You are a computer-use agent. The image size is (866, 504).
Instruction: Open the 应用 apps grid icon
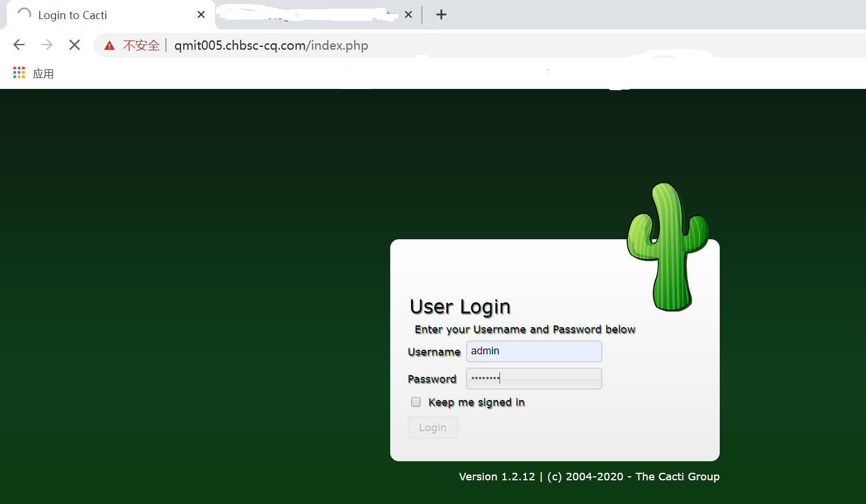18,72
